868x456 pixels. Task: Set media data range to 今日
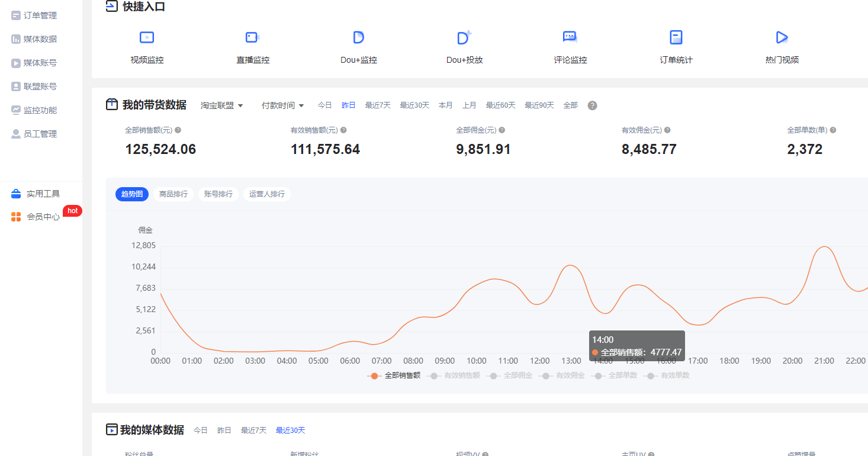[x=201, y=431]
